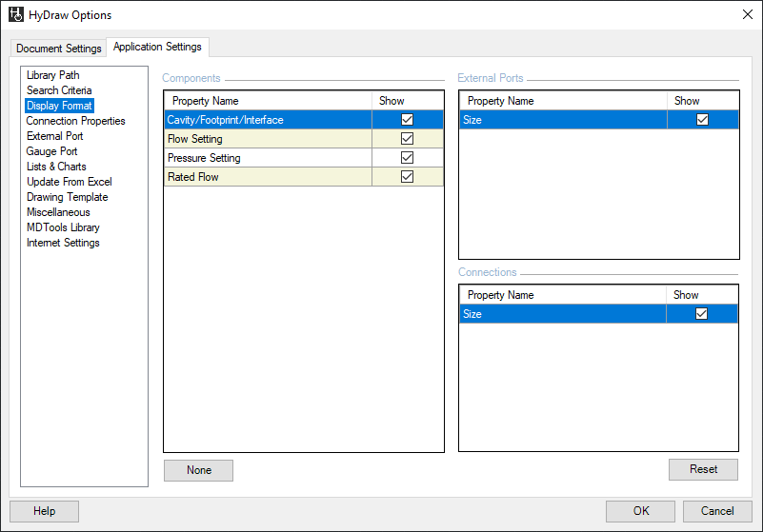Disable Show for Rated Flow
This screenshot has width=763, height=532.
pos(408,177)
